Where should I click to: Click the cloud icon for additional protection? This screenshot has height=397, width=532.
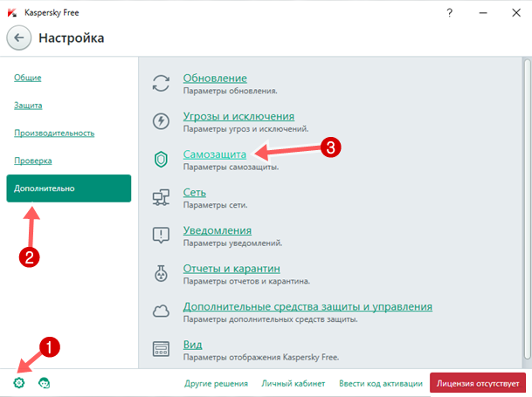[161, 311]
